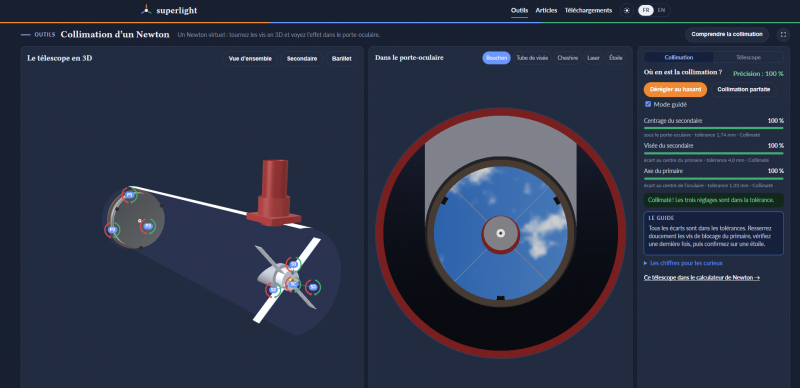The height and width of the screenshot is (388, 800).
Task: Toggle the light/dark theme sun icon
Action: [x=627, y=10]
